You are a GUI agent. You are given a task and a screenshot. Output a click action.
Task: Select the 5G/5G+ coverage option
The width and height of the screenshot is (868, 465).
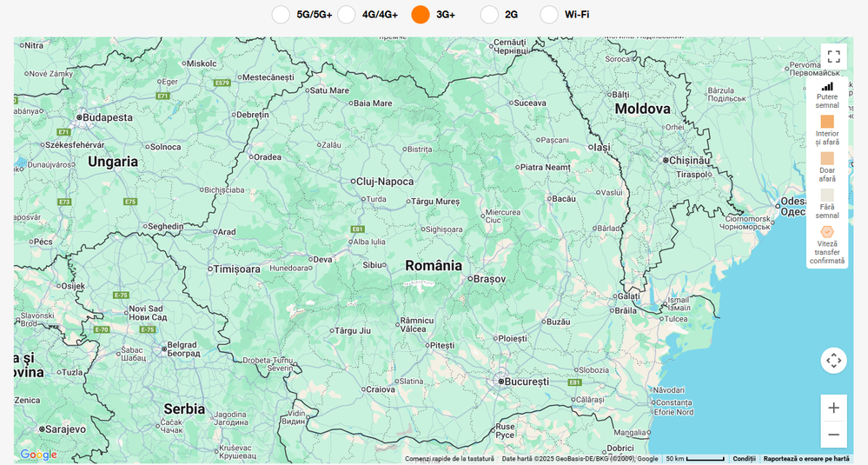click(x=281, y=15)
